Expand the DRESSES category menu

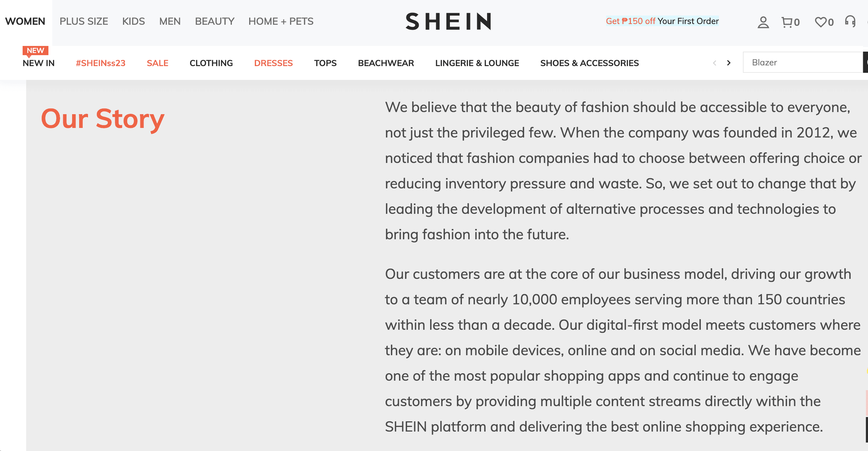(273, 63)
